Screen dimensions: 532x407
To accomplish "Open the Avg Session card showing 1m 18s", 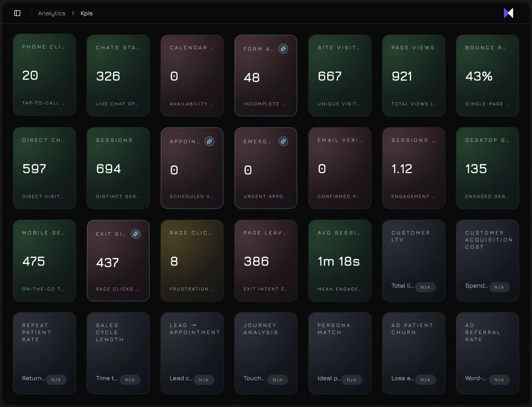I will coord(340,261).
